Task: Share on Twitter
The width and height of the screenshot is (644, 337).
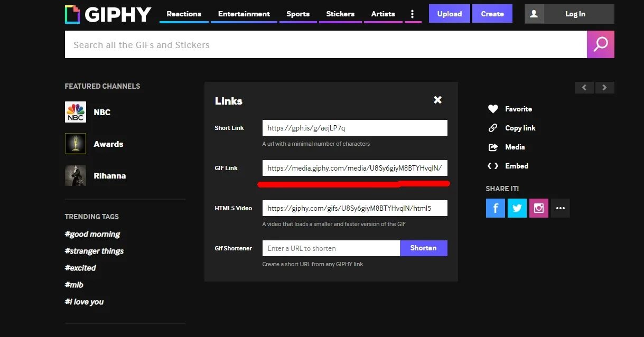Action: (x=517, y=208)
